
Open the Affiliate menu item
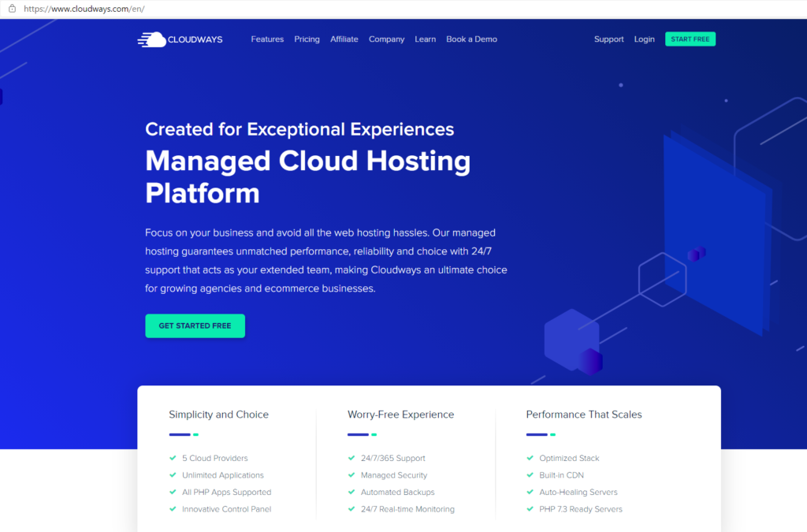point(344,39)
